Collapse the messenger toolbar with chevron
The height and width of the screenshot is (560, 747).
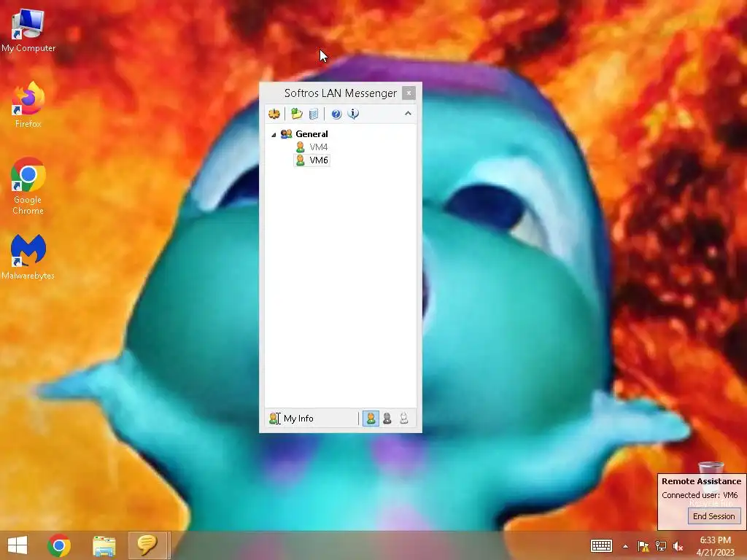click(408, 113)
